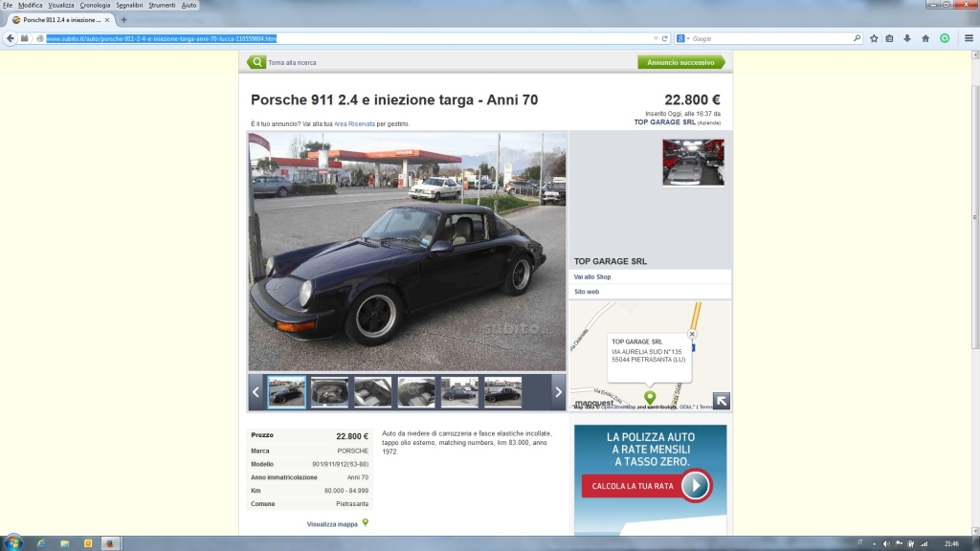Open the Sito web link
This screenshot has width=980, height=551.
click(x=587, y=292)
